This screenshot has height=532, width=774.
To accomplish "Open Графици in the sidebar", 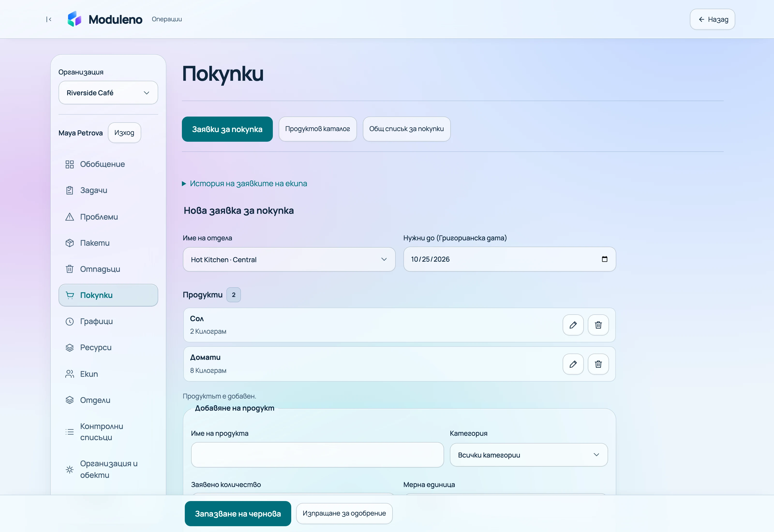I will 108,321.
